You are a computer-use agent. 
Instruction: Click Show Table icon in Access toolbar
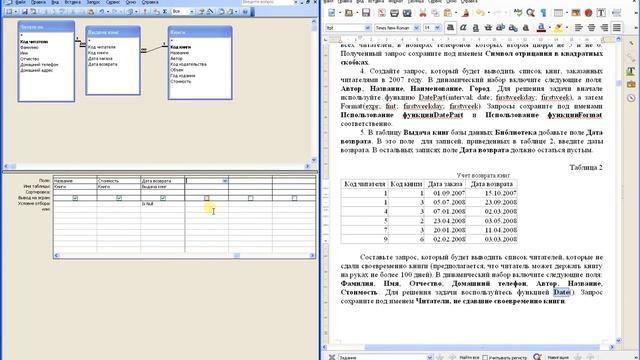point(156,12)
